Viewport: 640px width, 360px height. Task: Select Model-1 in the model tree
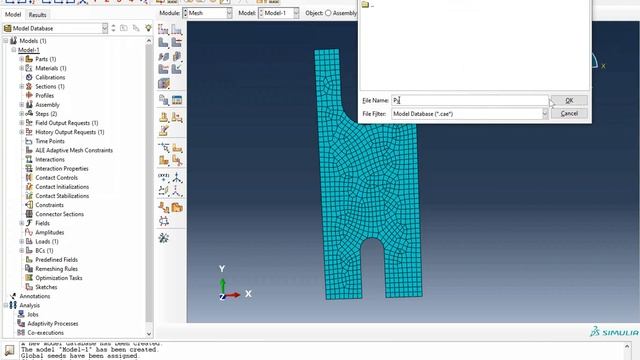pos(29,50)
